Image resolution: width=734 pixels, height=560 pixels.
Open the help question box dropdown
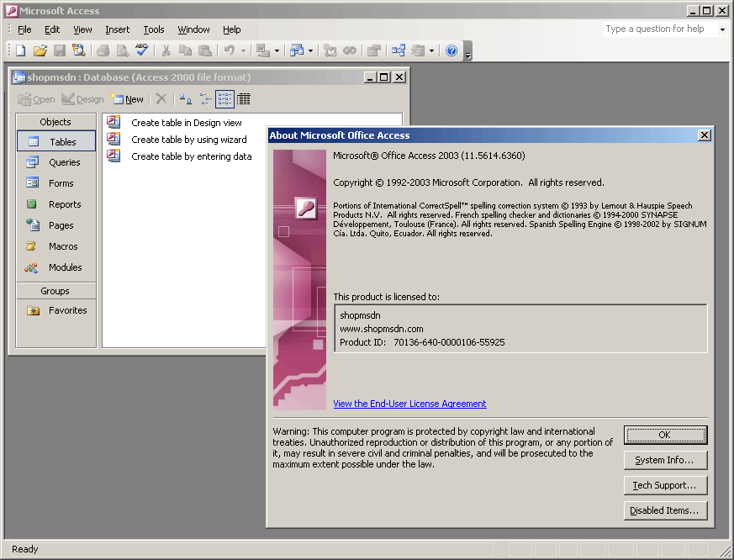click(x=721, y=29)
